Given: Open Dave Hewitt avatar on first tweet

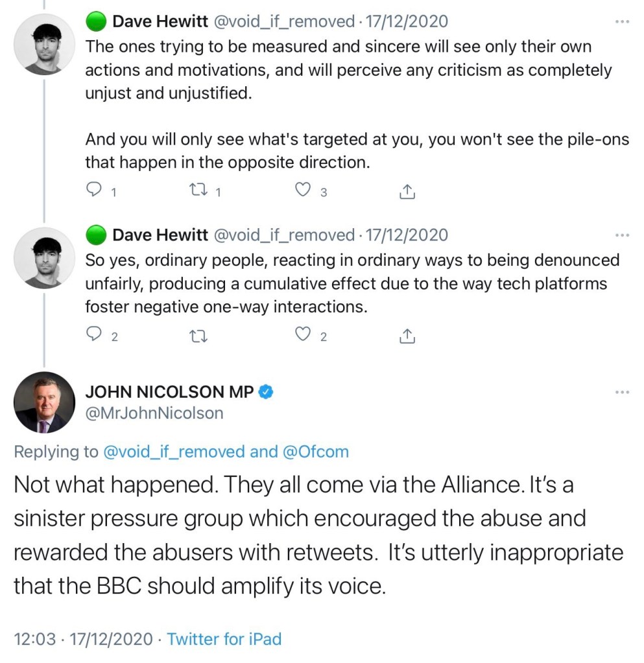Looking at the screenshot, I should point(45,44).
